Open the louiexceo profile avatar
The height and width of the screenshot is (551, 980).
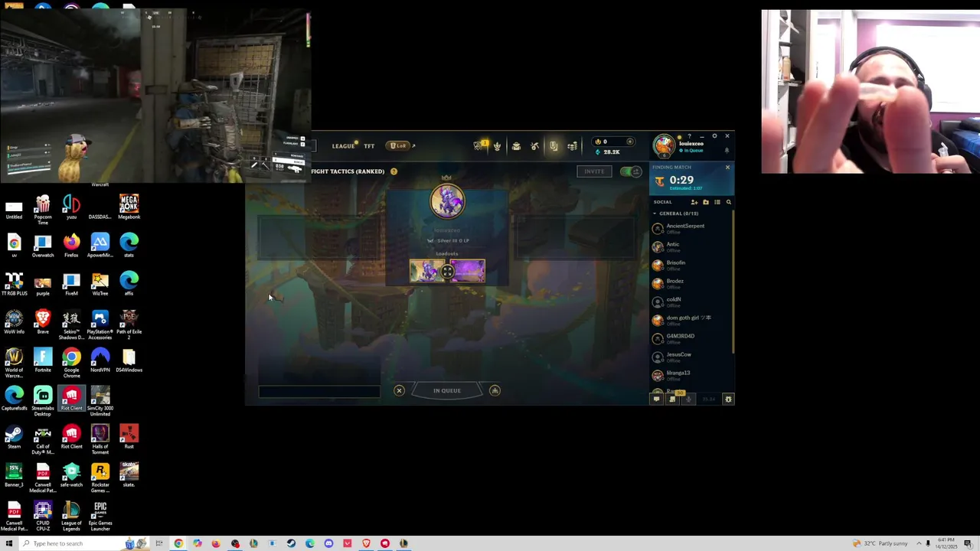point(664,145)
